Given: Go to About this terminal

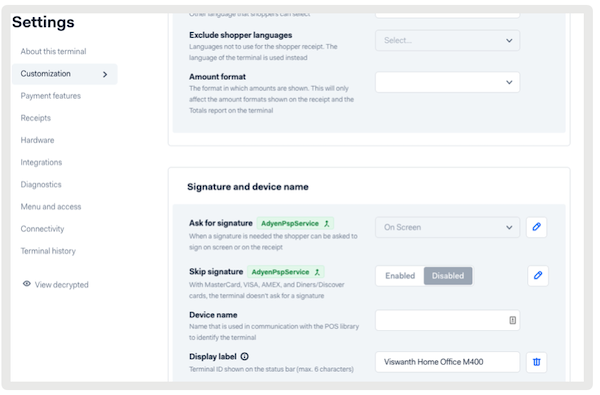Looking at the screenshot, I should click(53, 51).
